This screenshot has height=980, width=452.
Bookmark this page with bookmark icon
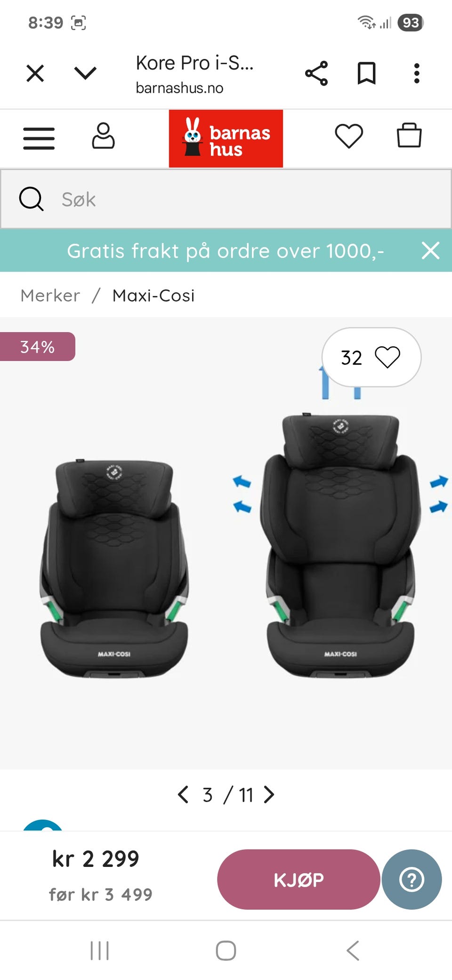366,73
